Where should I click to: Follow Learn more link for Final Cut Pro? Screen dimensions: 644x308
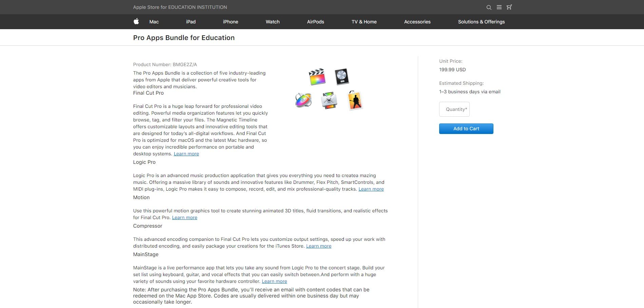click(x=186, y=154)
